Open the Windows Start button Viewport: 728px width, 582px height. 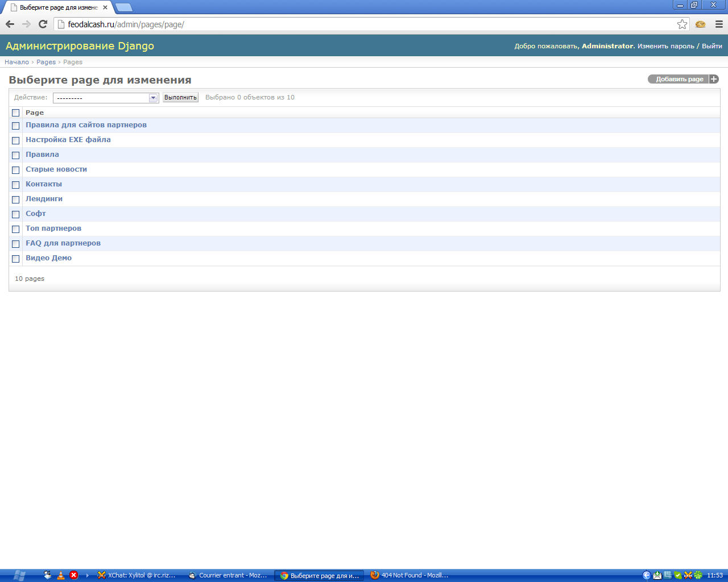(19, 575)
